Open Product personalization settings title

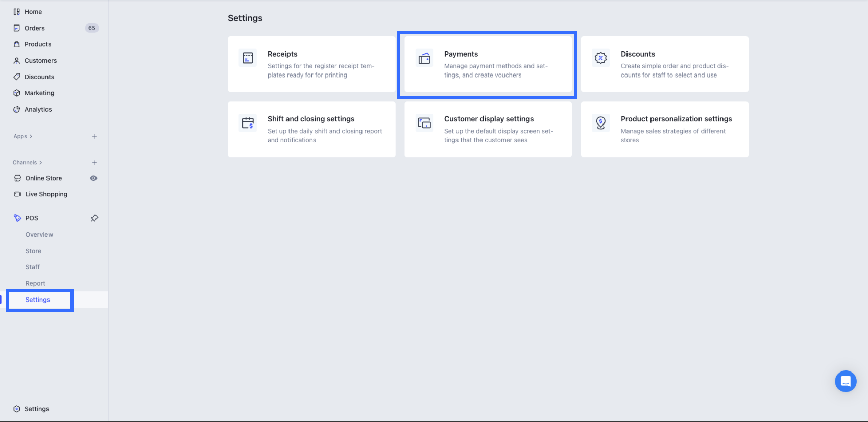[677, 119]
